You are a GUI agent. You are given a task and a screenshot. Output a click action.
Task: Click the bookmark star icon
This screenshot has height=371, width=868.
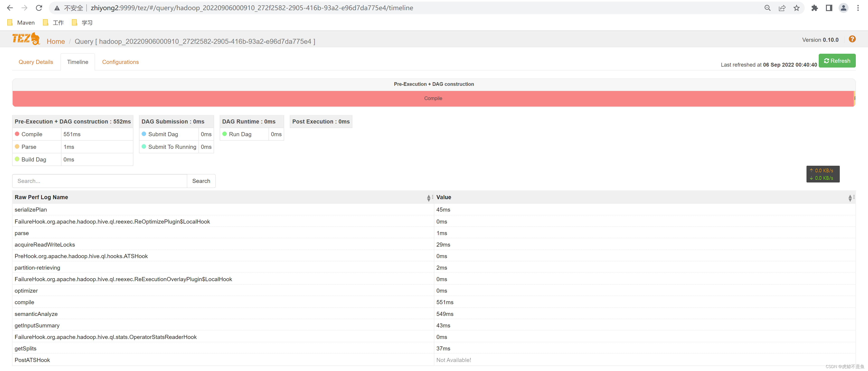point(796,8)
